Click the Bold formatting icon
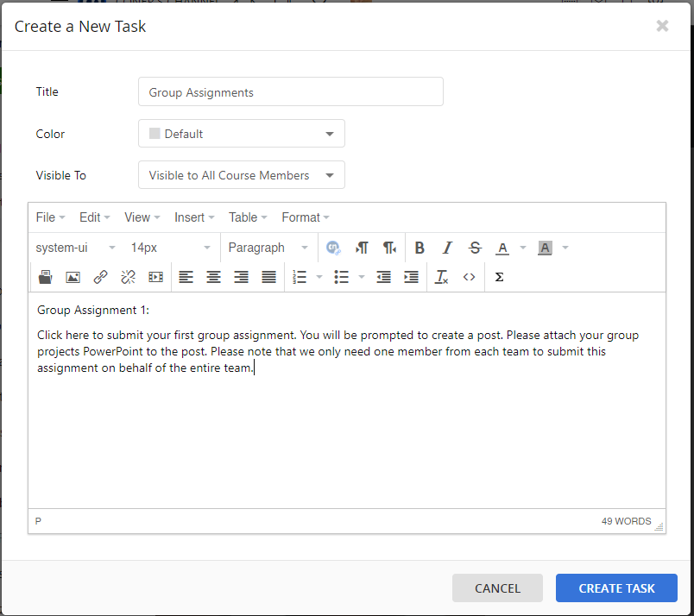 click(420, 248)
